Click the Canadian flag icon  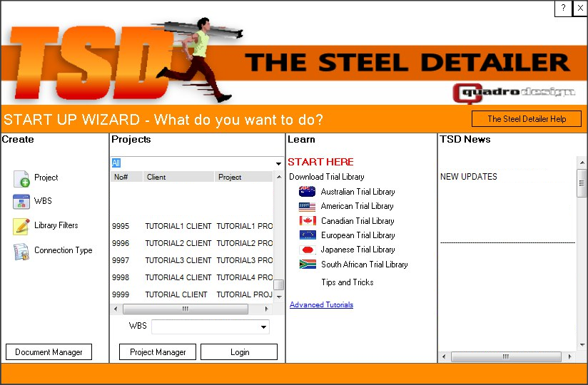pyautogui.click(x=307, y=220)
